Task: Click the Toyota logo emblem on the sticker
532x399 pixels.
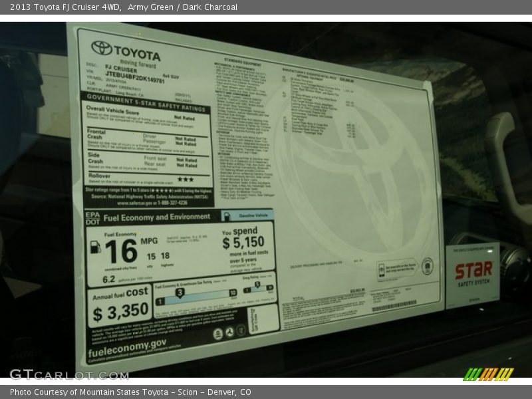Action: [x=102, y=48]
